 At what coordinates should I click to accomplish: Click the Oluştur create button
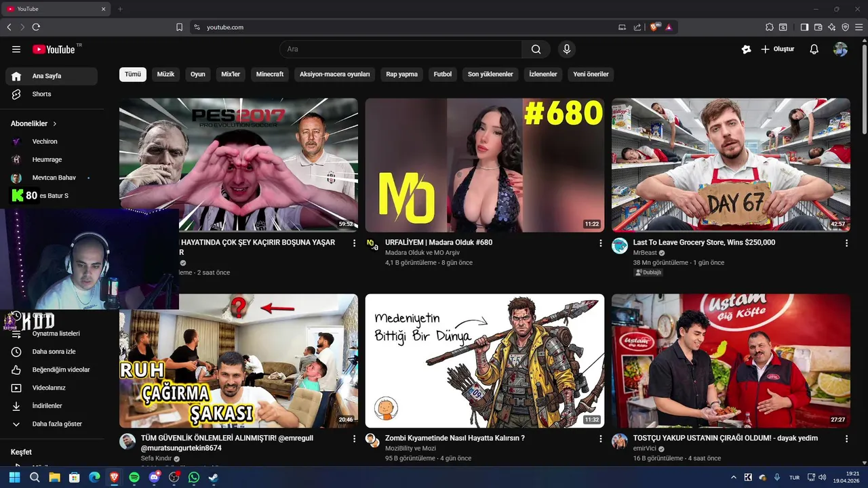[777, 49]
